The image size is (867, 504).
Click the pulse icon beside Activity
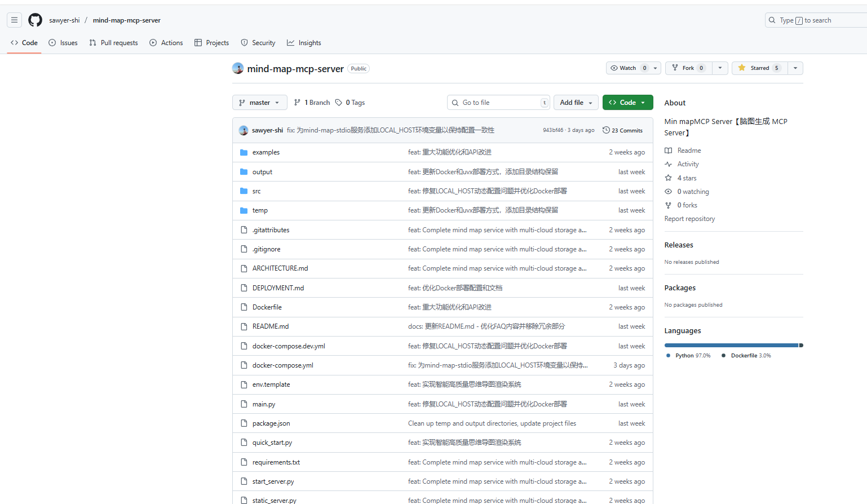[669, 164]
